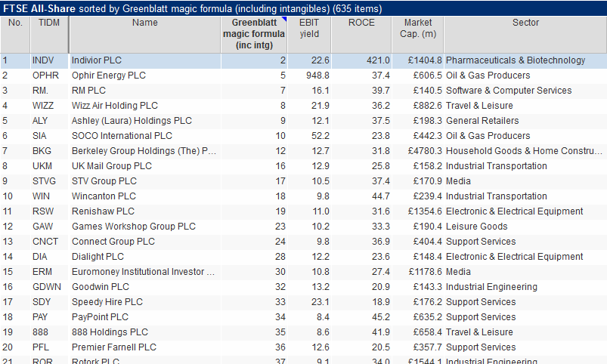607x364 pixels.
Task: Select Goodwin PLC
Action: (x=101, y=287)
